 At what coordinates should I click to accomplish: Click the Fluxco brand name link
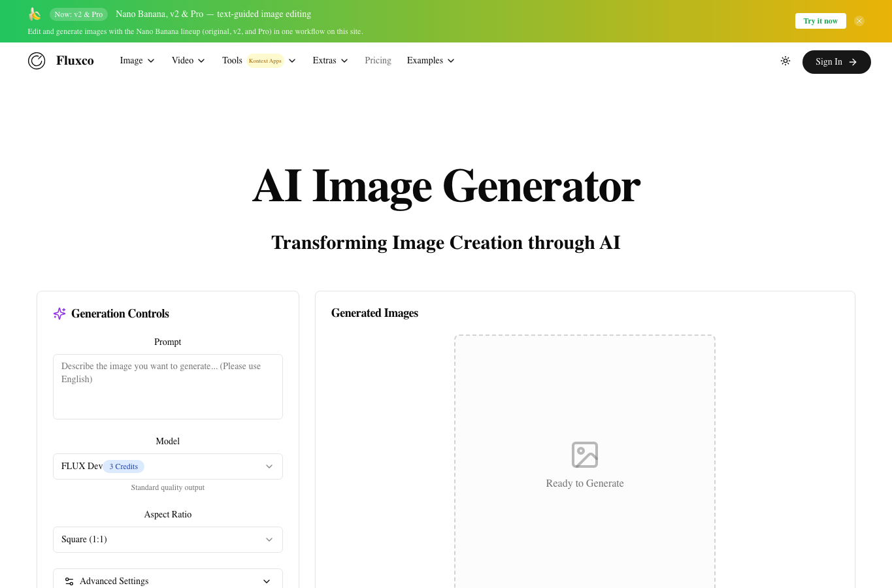click(75, 61)
